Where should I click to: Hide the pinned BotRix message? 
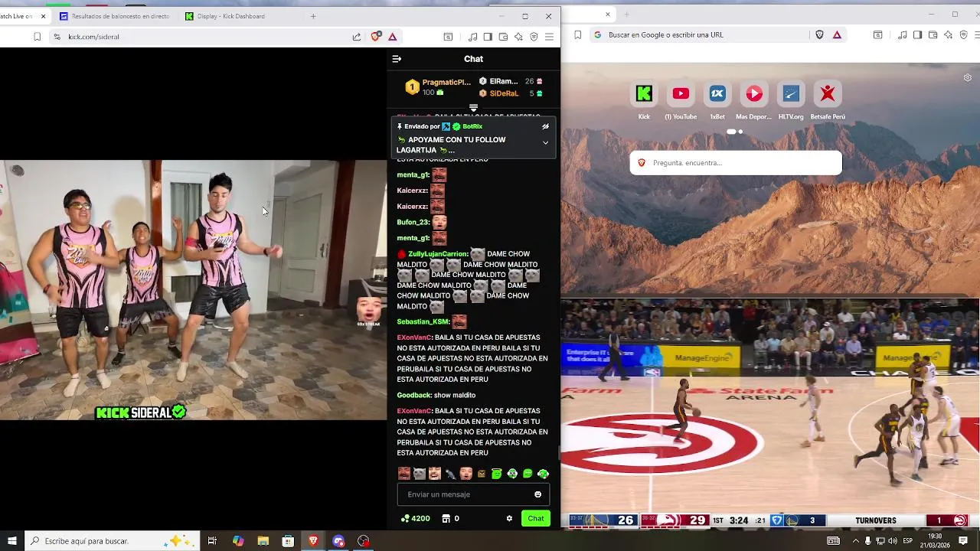[x=545, y=126]
